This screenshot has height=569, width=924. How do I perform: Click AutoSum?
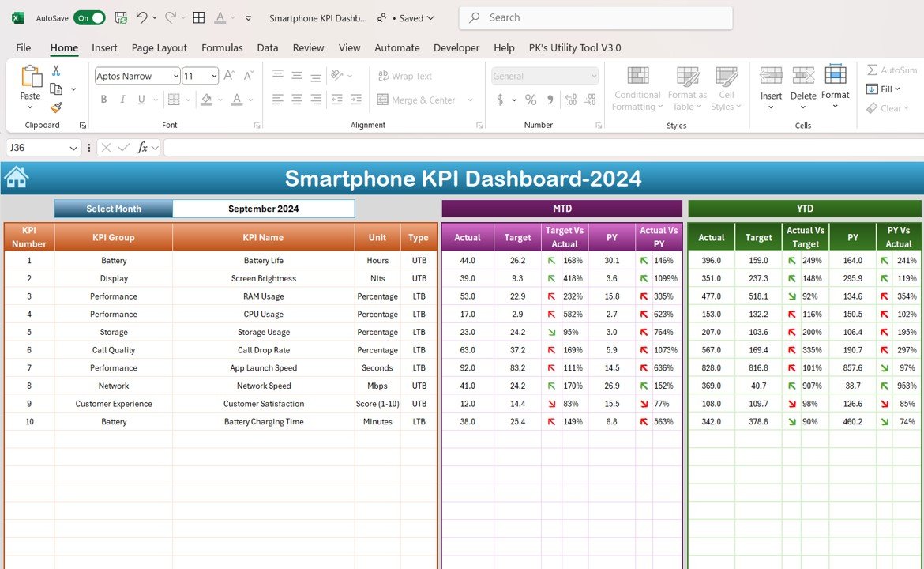click(x=892, y=70)
